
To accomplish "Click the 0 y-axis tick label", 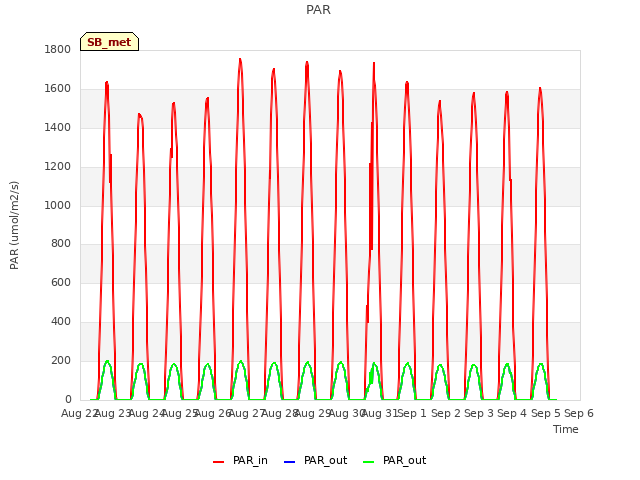I will pos(68,399).
